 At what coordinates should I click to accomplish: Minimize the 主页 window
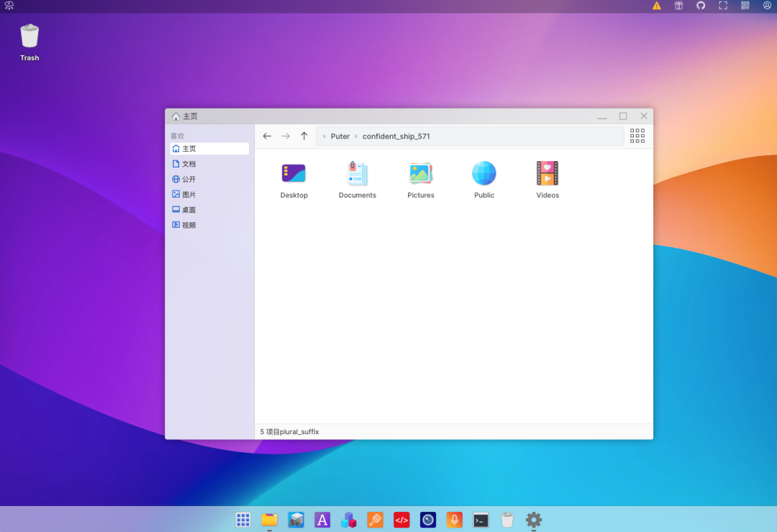pyautogui.click(x=602, y=116)
